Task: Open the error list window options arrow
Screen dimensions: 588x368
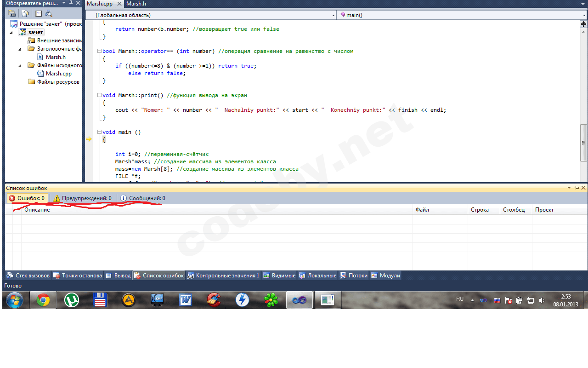Action: pos(570,188)
